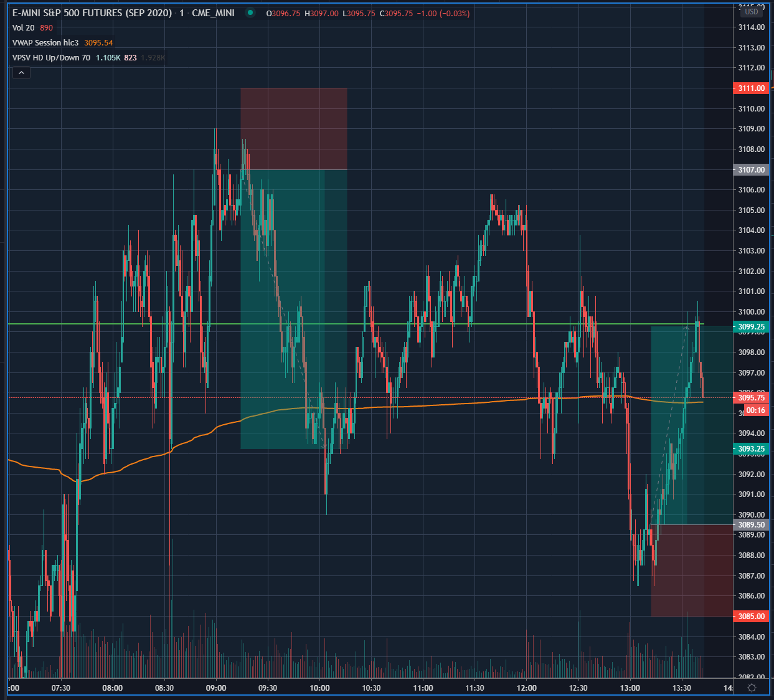Select the VPSV HD Up/Down 70 indicator legend

tap(51, 58)
